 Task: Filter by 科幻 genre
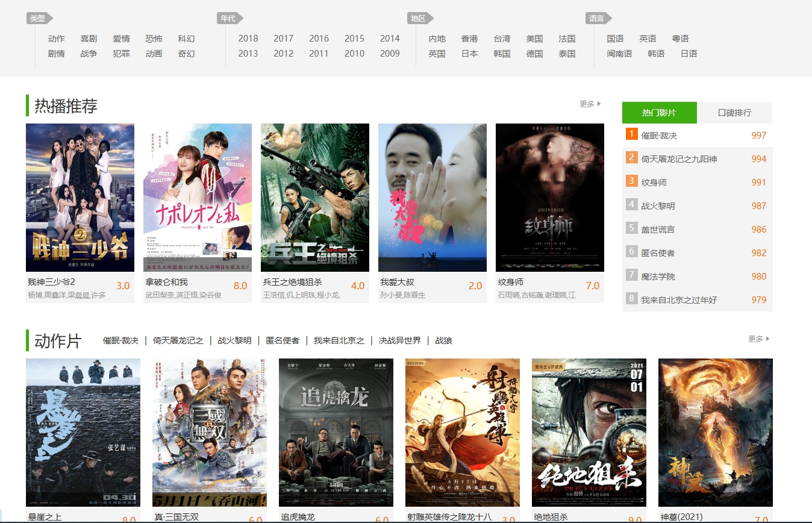pos(187,39)
